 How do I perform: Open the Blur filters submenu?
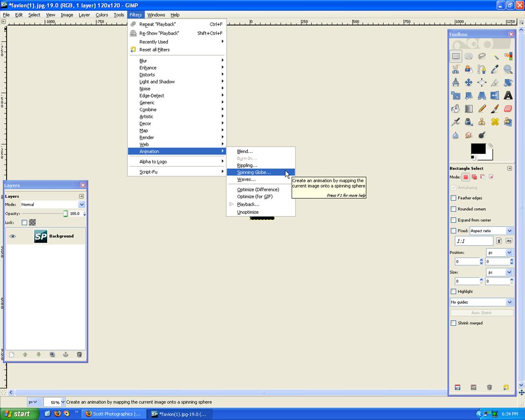point(177,61)
